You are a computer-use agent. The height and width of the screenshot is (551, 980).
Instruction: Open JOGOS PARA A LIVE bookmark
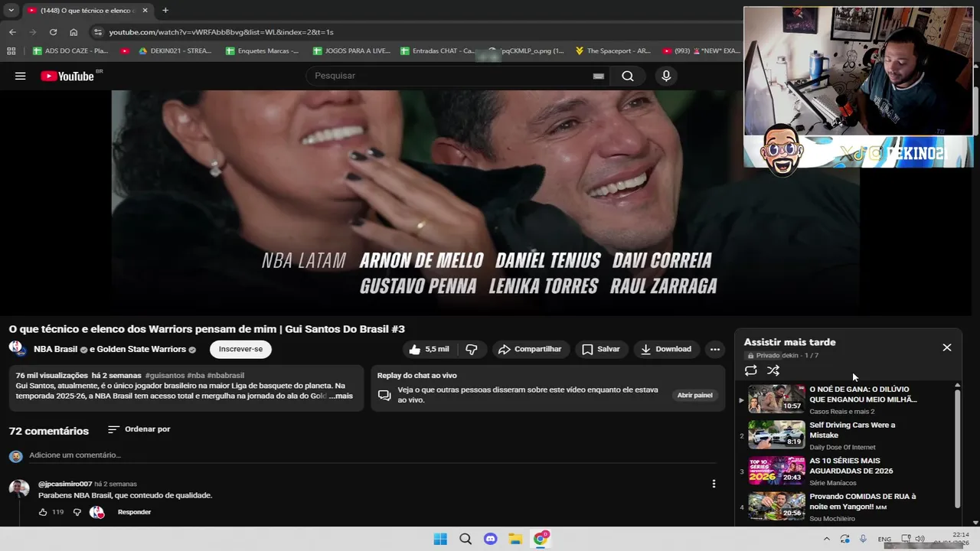351,51
